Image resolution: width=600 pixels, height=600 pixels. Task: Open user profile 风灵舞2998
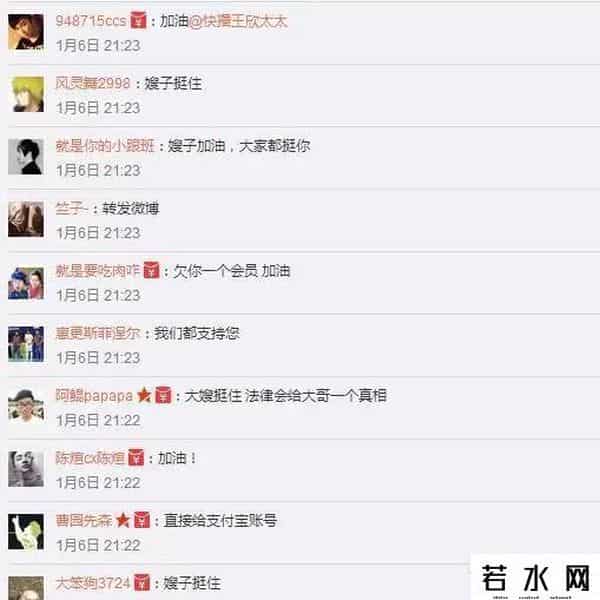pos(93,83)
